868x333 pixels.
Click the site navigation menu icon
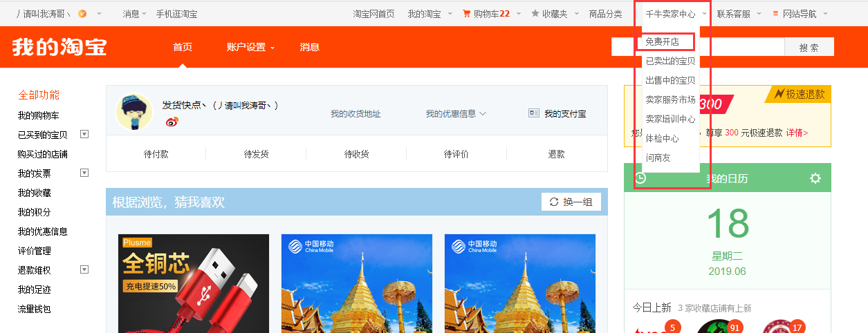tap(775, 14)
